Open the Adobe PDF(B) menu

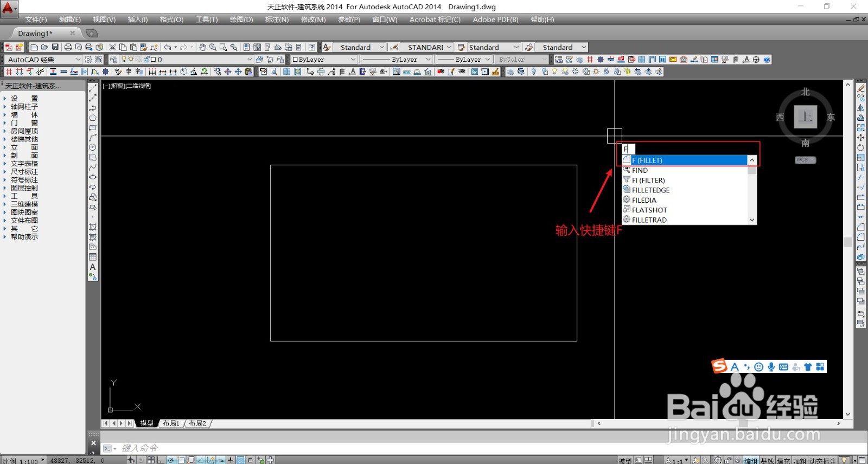coord(495,20)
